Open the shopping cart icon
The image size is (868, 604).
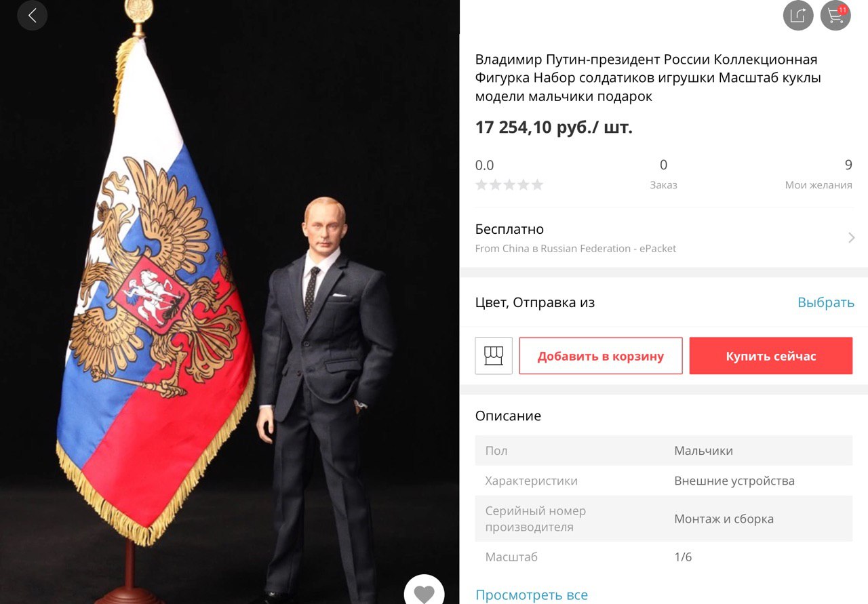(x=835, y=16)
